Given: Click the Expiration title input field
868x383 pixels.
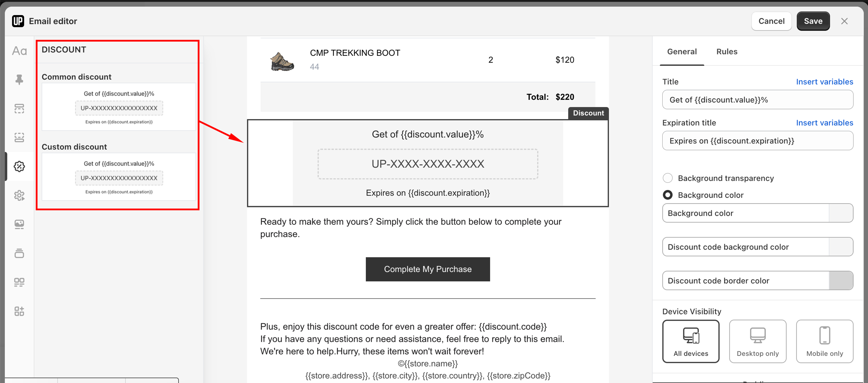Looking at the screenshot, I should [757, 141].
